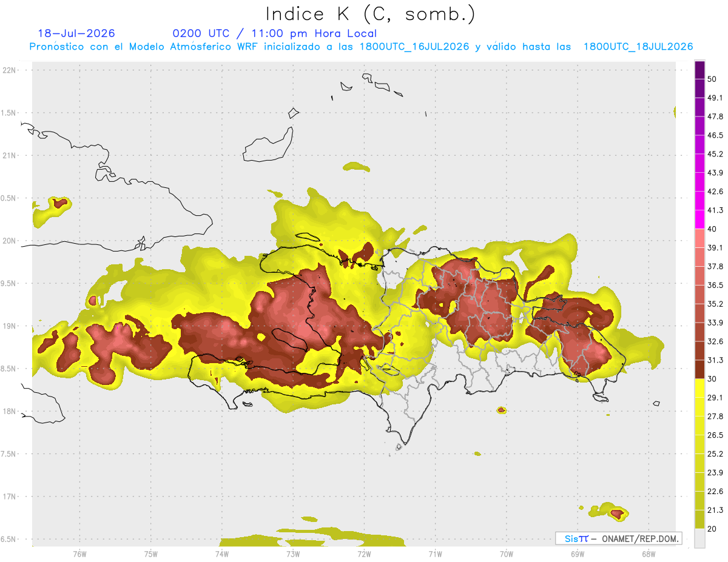This screenshot has height=562, width=728.
Task: Click the colorbar value "21.3"
Action: [x=715, y=510]
